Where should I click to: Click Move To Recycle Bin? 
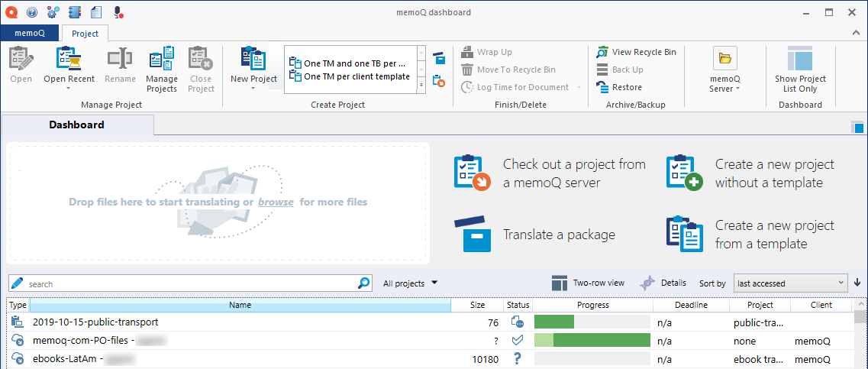[x=508, y=70]
